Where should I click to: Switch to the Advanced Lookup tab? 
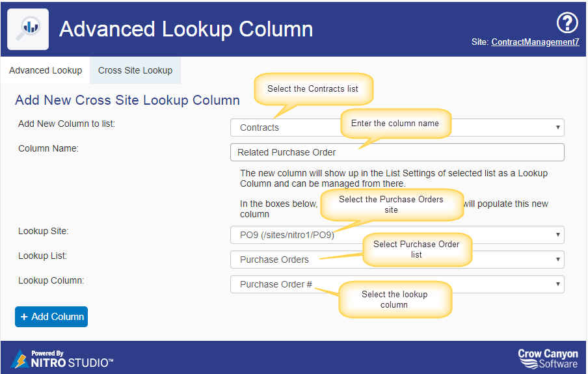pos(46,70)
